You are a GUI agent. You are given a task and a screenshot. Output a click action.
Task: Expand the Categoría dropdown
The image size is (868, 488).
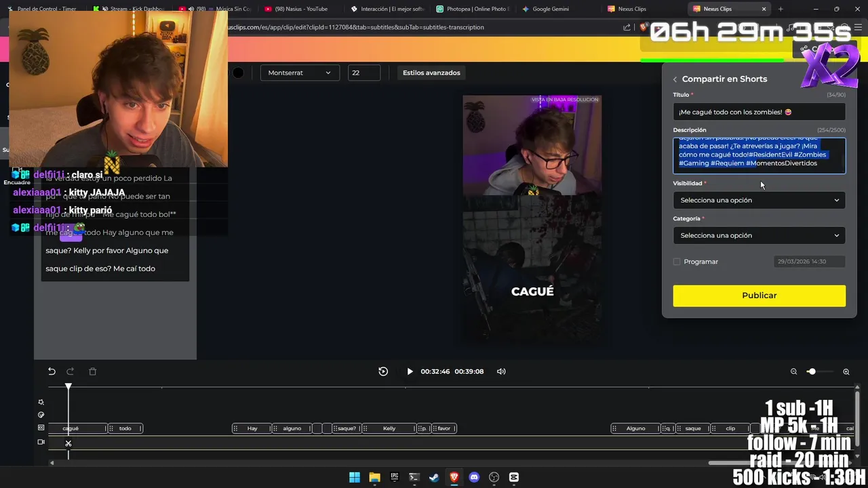(759, 235)
